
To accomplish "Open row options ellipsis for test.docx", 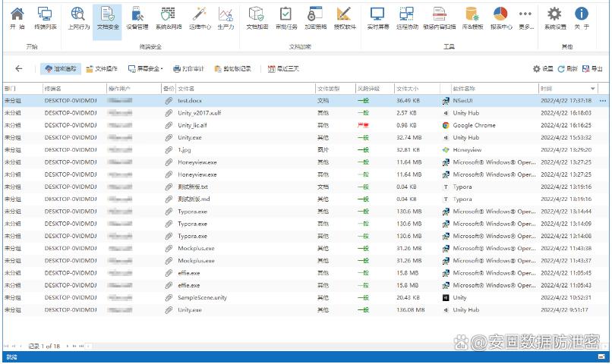I will click(x=603, y=100).
